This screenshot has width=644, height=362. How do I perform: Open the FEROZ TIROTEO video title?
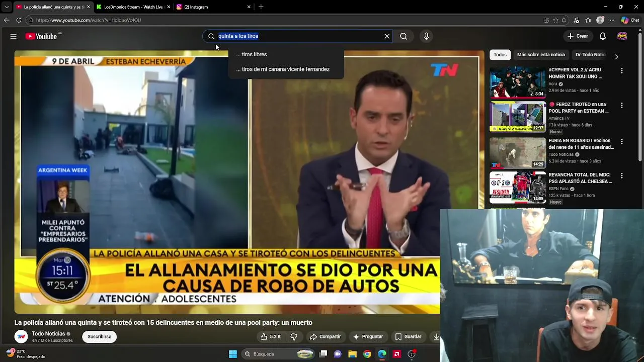(x=580, y=108)
